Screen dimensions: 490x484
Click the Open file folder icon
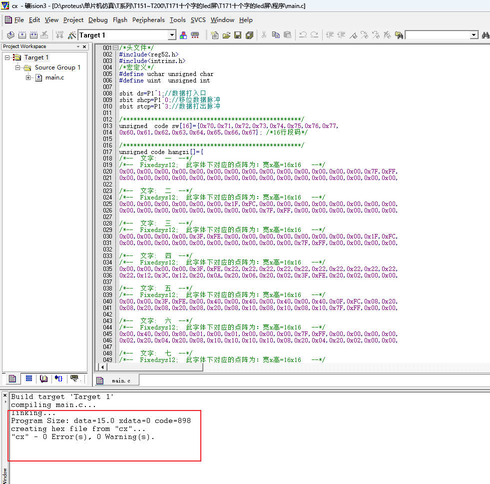click(x=226, y=35)
